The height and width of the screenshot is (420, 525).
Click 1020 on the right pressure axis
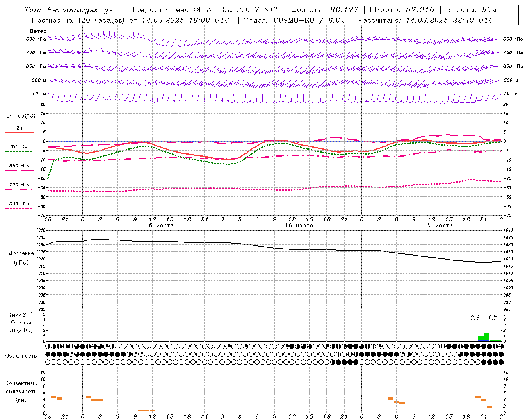click(508, 259)
